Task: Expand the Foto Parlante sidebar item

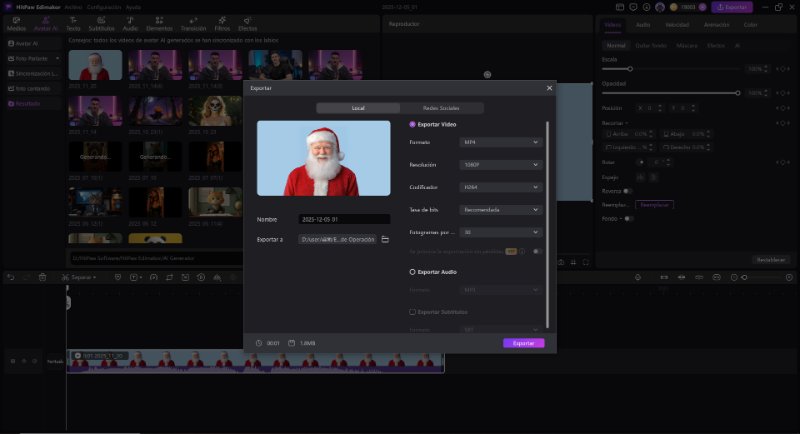Action: [57, 59]
